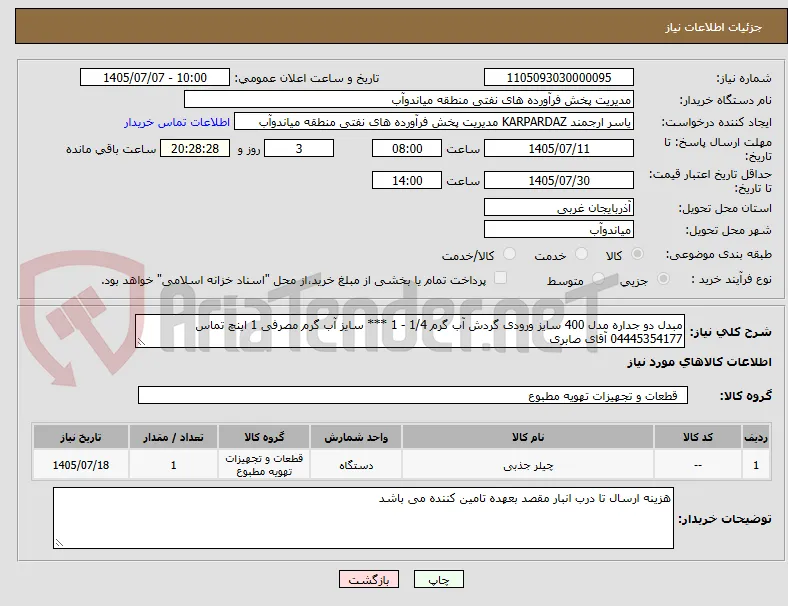Image resolution: width=788 pixels, height=606 pixels.
Task: Click the گروه کالا column header in table
Action: (x=264, y=437)
